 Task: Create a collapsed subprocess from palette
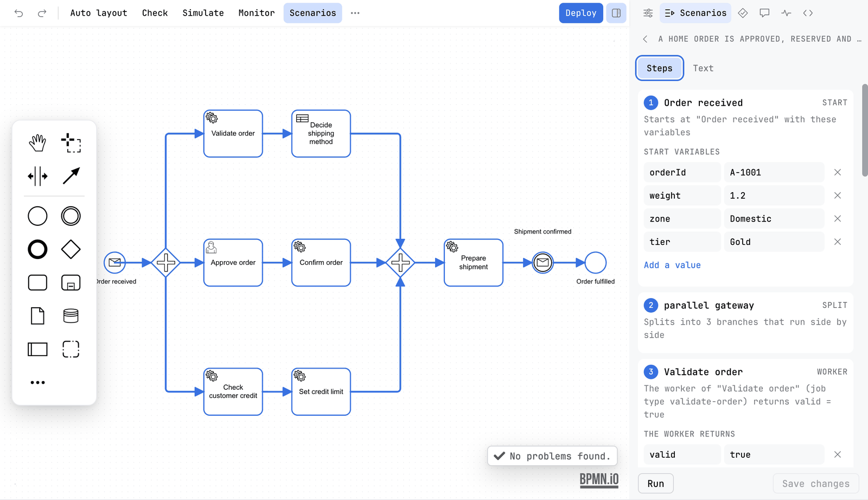pos(71,283)
